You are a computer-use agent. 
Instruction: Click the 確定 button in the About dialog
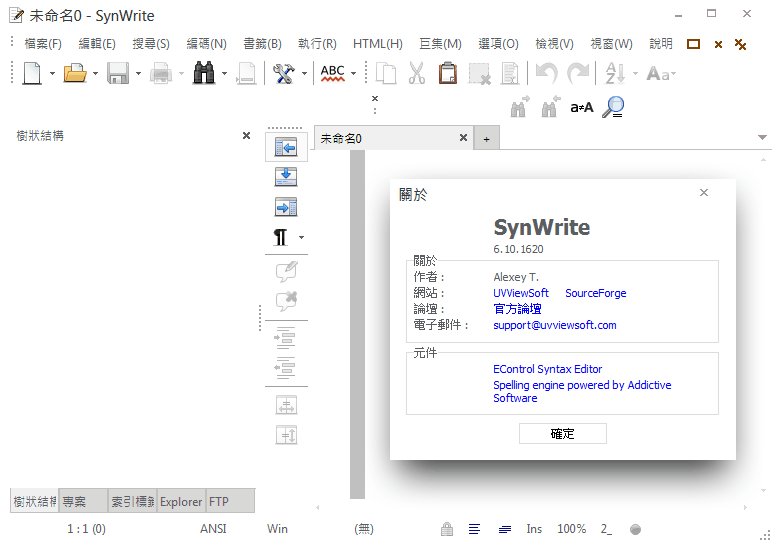click(563, 434)
